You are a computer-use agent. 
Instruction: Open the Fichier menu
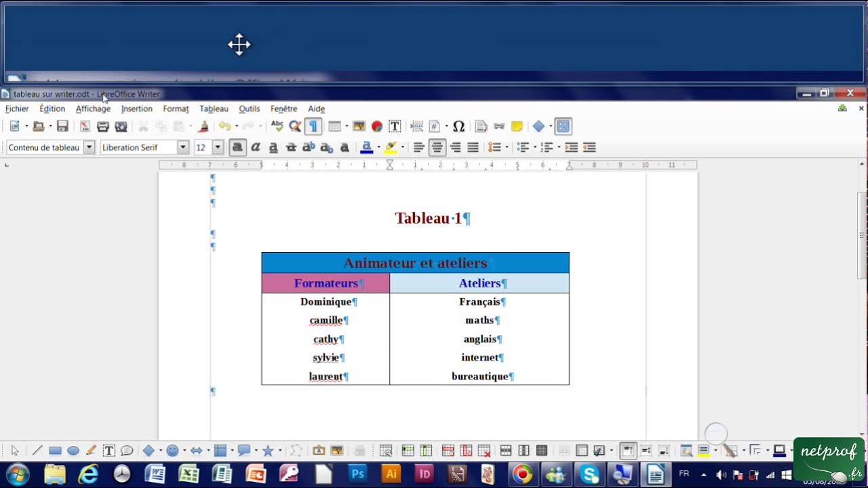click(17, 108)
